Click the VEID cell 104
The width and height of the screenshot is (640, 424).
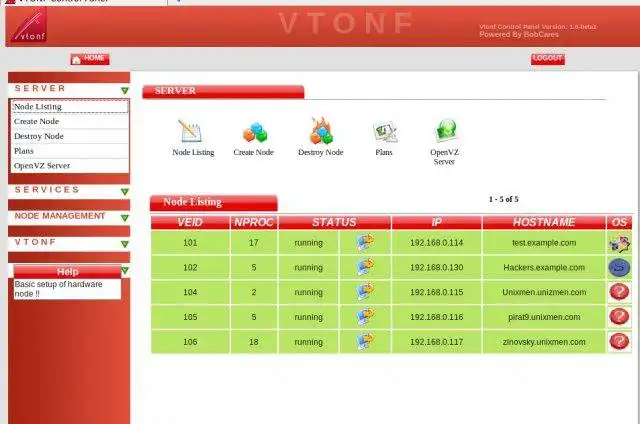tap(190, 293)
